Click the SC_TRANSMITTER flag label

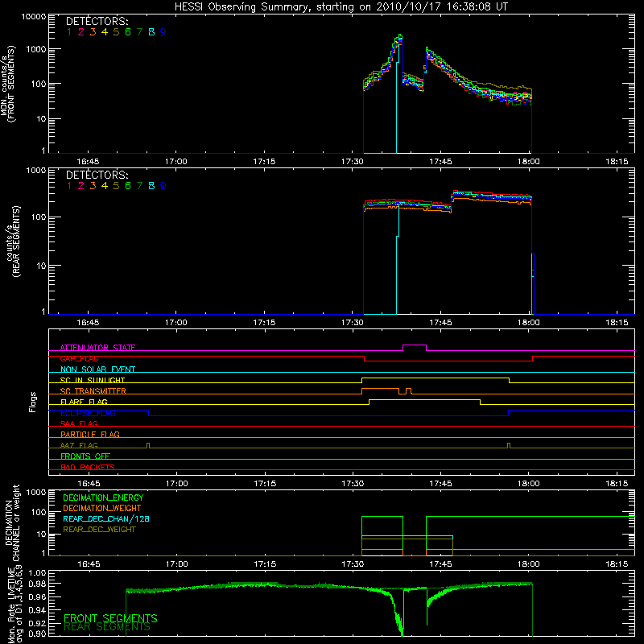pos(93,390)
